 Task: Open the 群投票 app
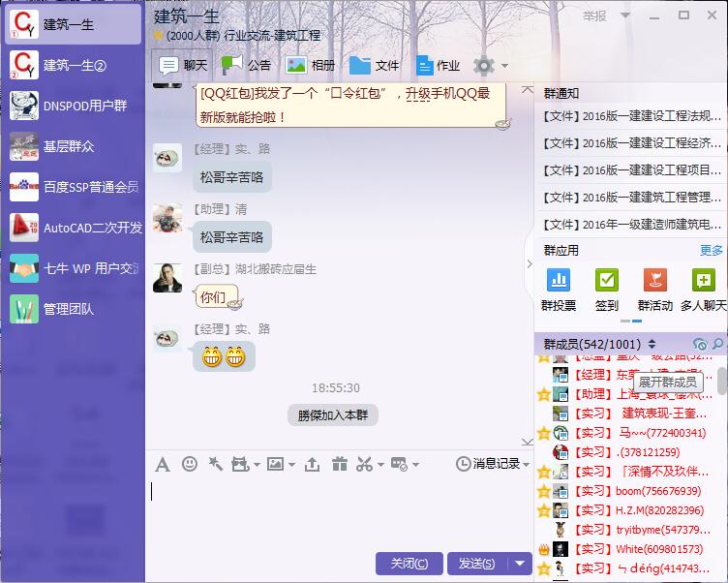[559, 291]
